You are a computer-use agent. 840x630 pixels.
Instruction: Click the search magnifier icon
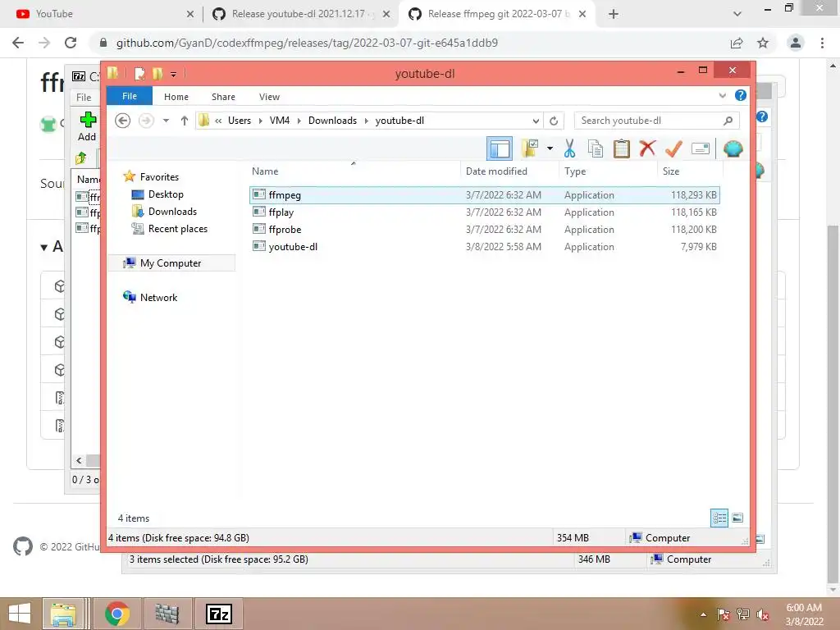coord(728,121)
